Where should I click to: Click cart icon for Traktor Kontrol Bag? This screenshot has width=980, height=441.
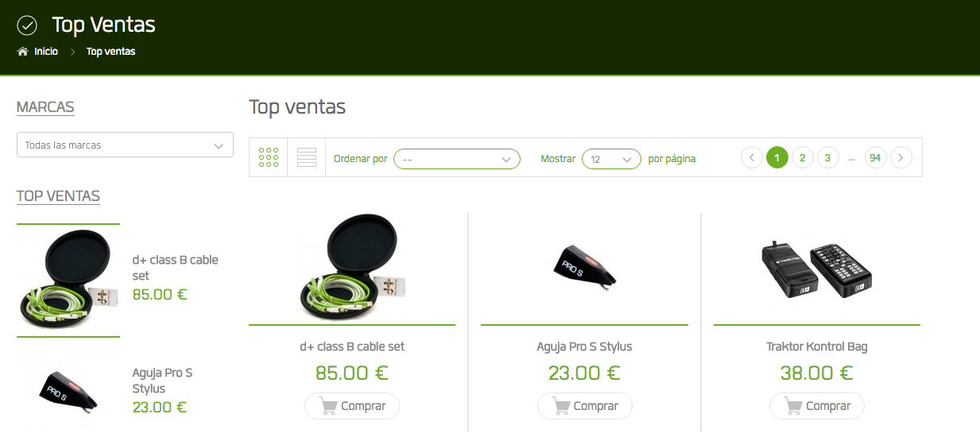pyautogui.click(x=793, y=406)
